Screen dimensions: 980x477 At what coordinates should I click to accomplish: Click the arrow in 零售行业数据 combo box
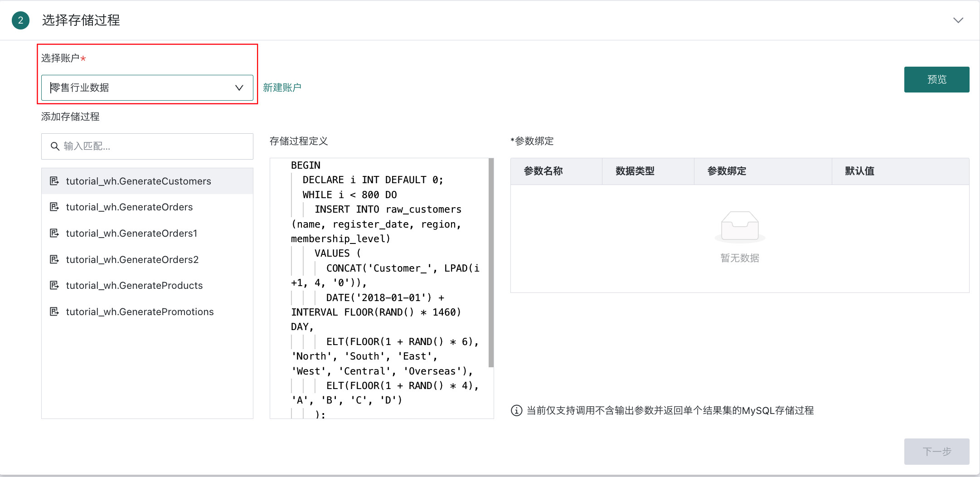(x=239, y=88)
